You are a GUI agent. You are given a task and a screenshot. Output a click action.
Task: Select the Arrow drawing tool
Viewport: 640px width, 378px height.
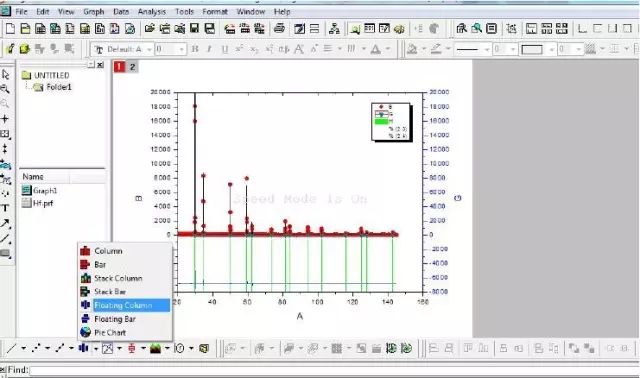coord(5,223)
